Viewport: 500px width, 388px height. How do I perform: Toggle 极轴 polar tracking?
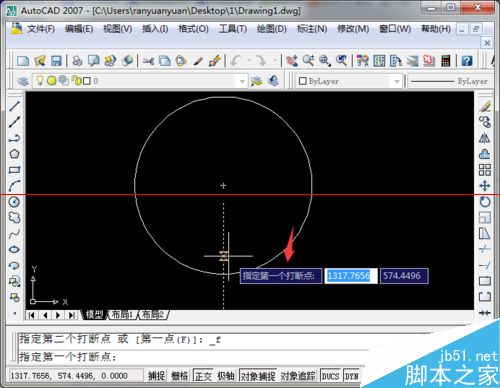(x=226, y=376)
